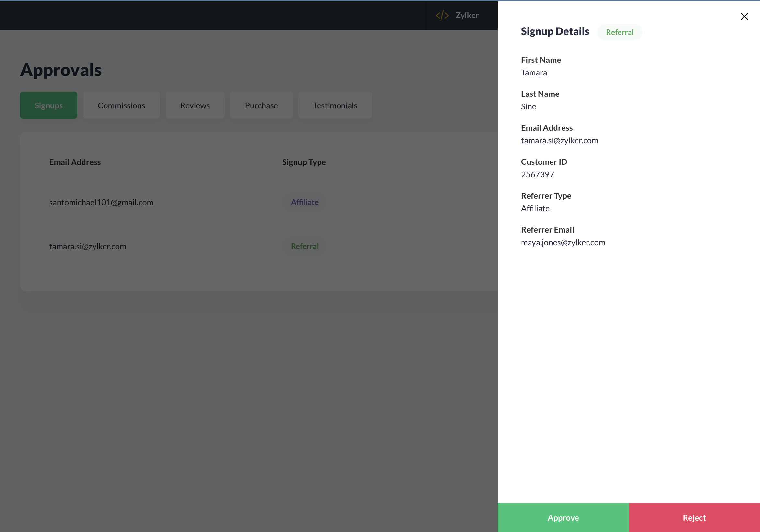Select the Commissions tab
The height and width of the screenshot is (532, 760).
(x=121, y=105)
